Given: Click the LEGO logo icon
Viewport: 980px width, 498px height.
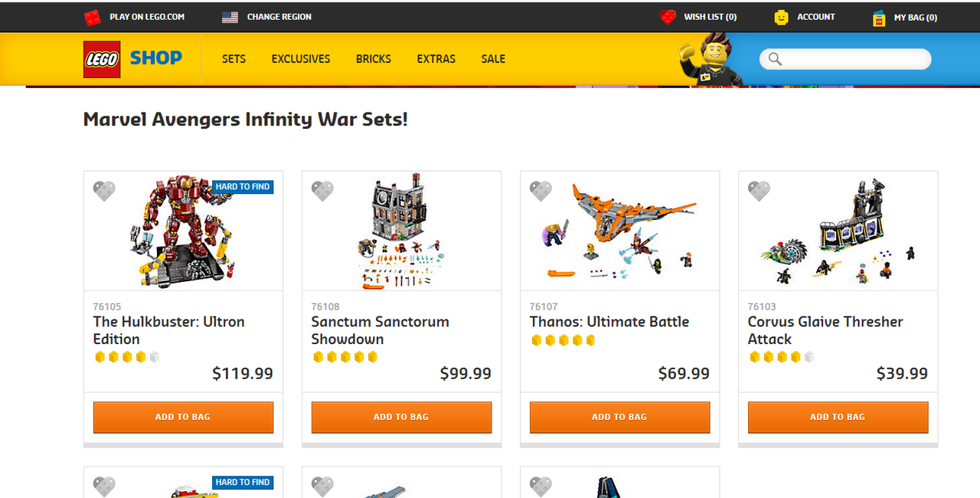Looking at the screenshot, I should coord(102,59).
